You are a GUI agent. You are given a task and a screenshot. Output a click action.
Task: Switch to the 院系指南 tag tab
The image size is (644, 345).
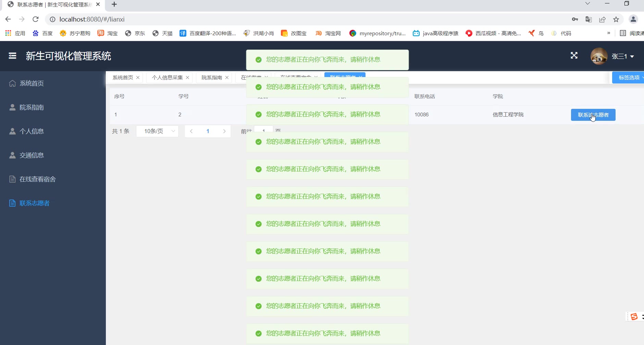(212, 78)
